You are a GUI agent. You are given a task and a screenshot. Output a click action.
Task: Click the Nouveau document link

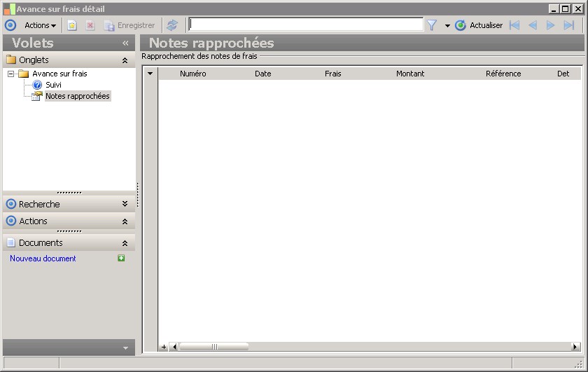pyautogui.click(x=43, y=259)
